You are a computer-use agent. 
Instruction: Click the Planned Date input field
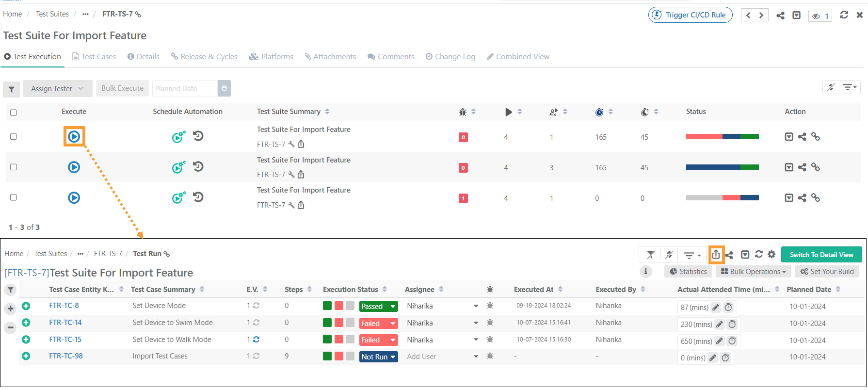(x=185, y=89)
